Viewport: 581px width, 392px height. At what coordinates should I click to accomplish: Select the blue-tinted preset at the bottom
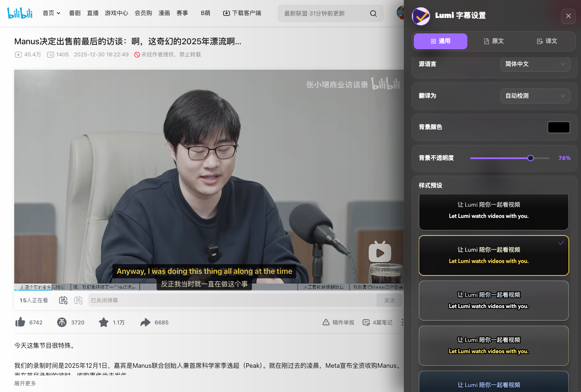(494, 381)
